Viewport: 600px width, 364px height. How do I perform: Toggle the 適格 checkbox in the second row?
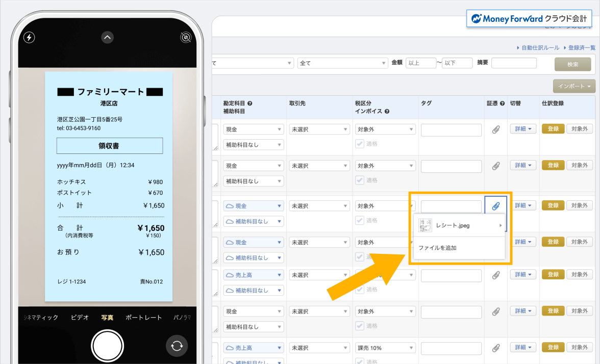(x=360, y=180)
